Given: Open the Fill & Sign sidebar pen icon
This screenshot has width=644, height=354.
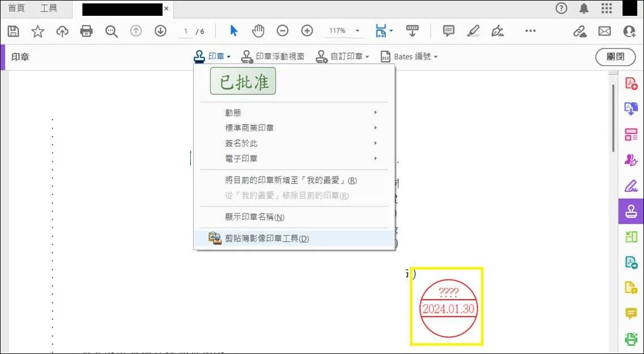Looking at the screenshot, I should coord(631,186).
